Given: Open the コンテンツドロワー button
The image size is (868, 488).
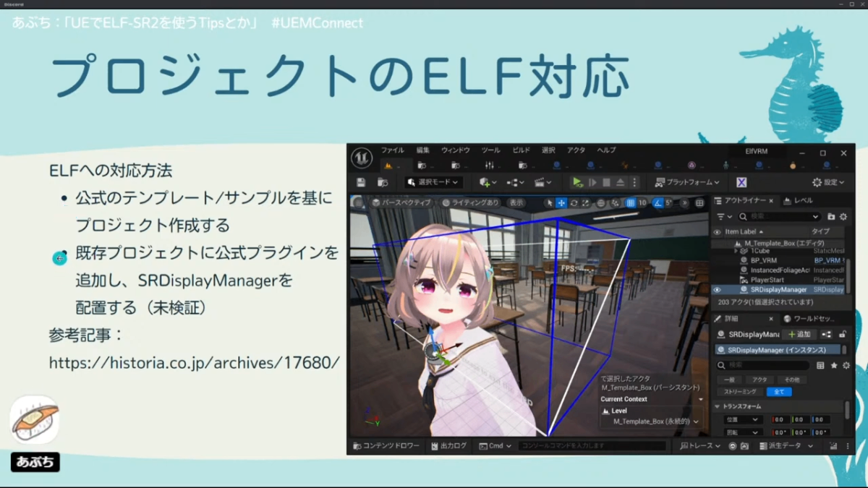Looking at the screenshot, I should click(386, 446).
